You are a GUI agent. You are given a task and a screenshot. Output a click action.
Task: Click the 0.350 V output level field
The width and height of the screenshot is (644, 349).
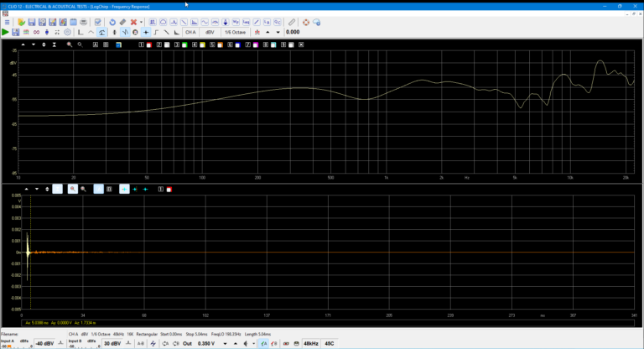click(x=206, y=343)
